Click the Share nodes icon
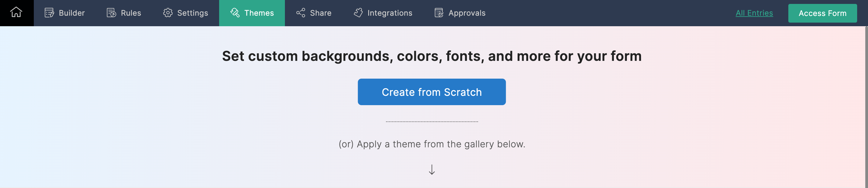 pos(301,13)
